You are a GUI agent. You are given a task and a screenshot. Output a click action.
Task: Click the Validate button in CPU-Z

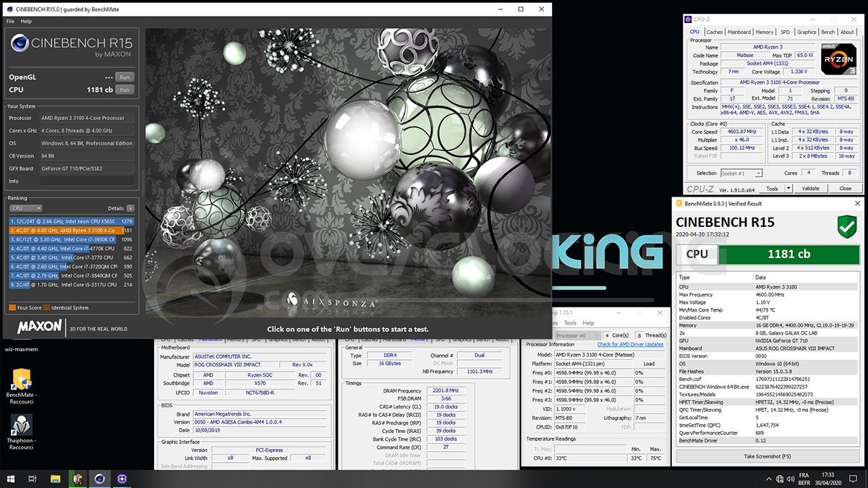(811, 188)
